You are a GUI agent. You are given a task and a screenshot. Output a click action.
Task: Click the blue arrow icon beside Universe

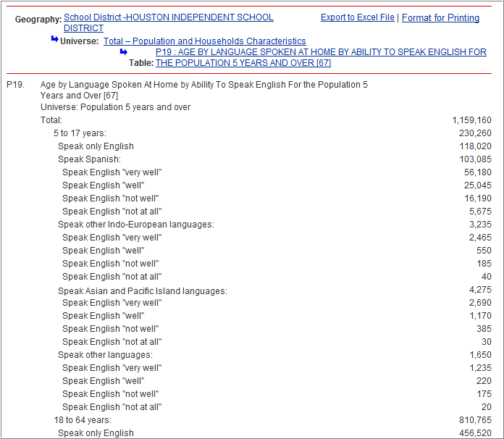[54, 39]
